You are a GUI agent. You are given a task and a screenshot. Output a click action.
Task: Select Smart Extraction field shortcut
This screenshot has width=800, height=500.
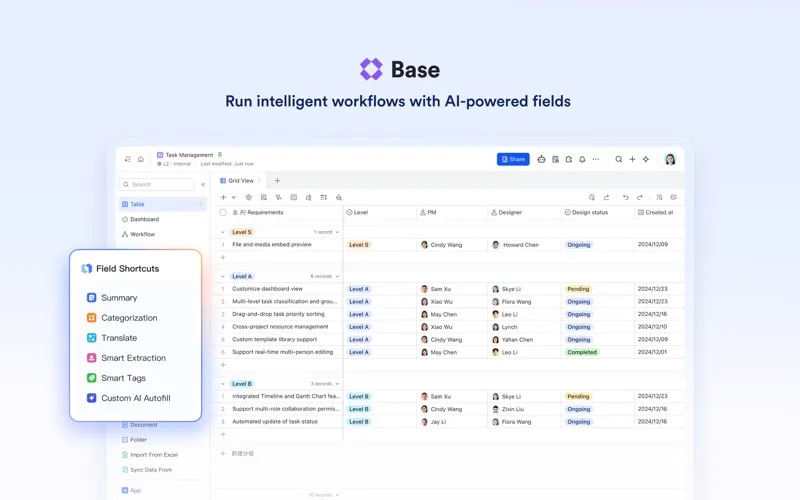[x=126, y=358]
